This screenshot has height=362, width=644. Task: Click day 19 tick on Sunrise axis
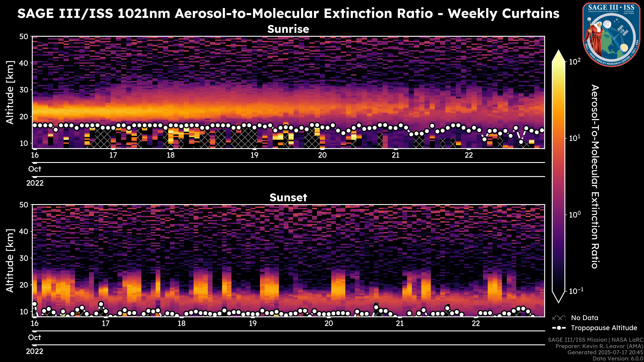pos(254,155)
